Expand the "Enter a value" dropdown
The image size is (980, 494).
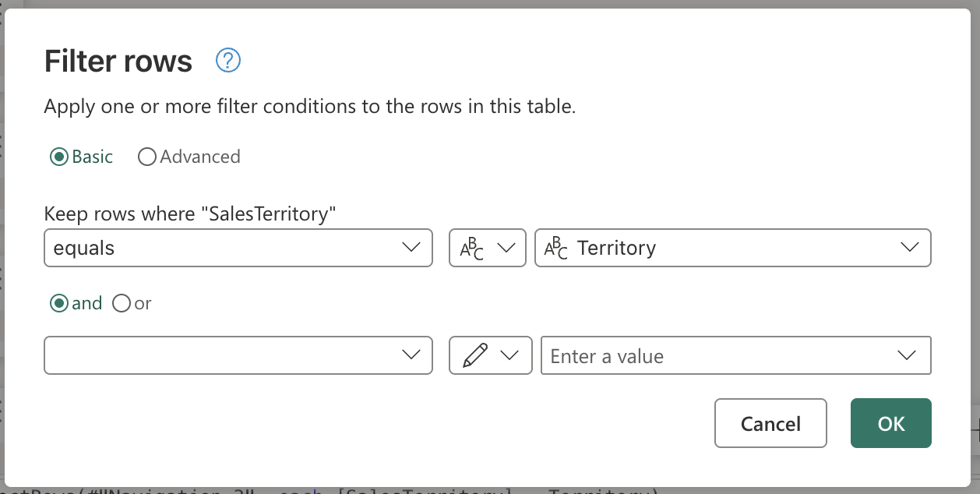[x=906, y=355]
